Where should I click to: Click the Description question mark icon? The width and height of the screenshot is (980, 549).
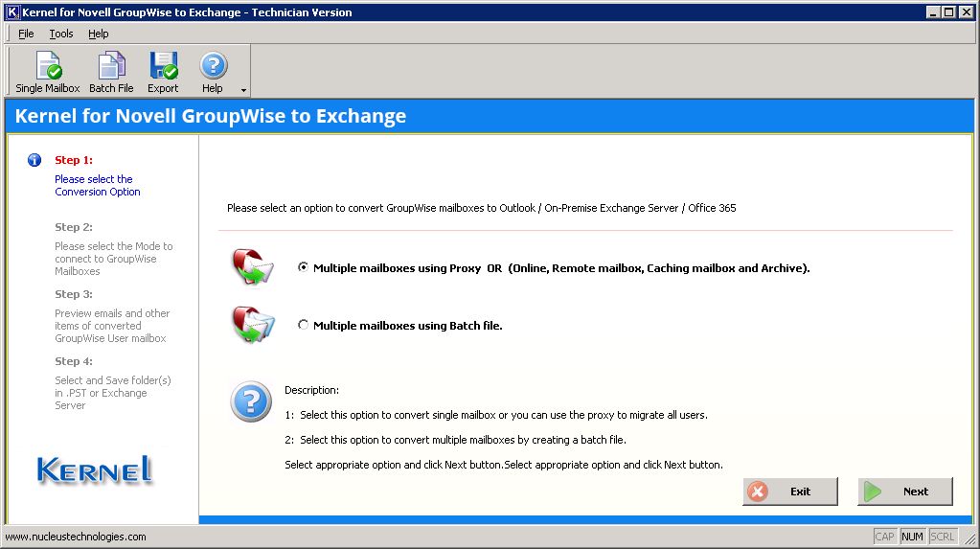point(251,401)
